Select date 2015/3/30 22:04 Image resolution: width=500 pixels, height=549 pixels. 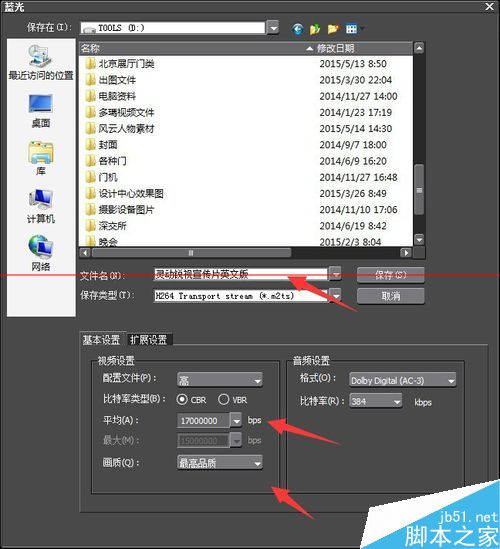[355, 80]
